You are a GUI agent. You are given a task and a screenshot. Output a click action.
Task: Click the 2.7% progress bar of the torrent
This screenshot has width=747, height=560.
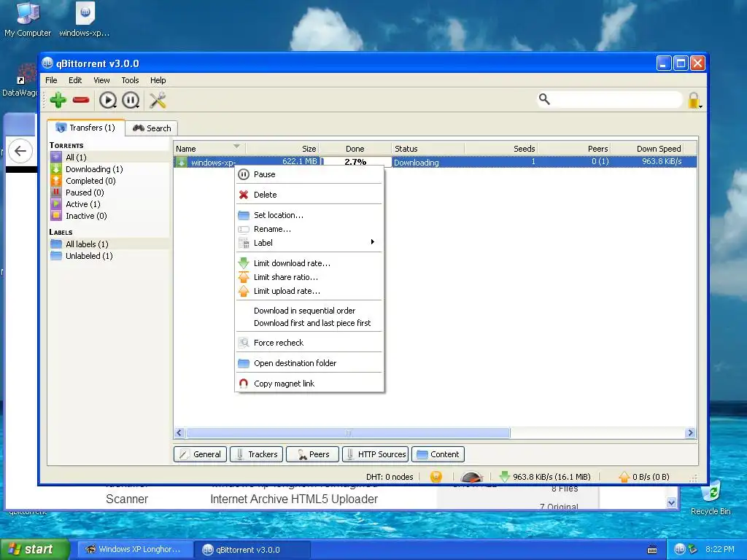click(355, 161)
